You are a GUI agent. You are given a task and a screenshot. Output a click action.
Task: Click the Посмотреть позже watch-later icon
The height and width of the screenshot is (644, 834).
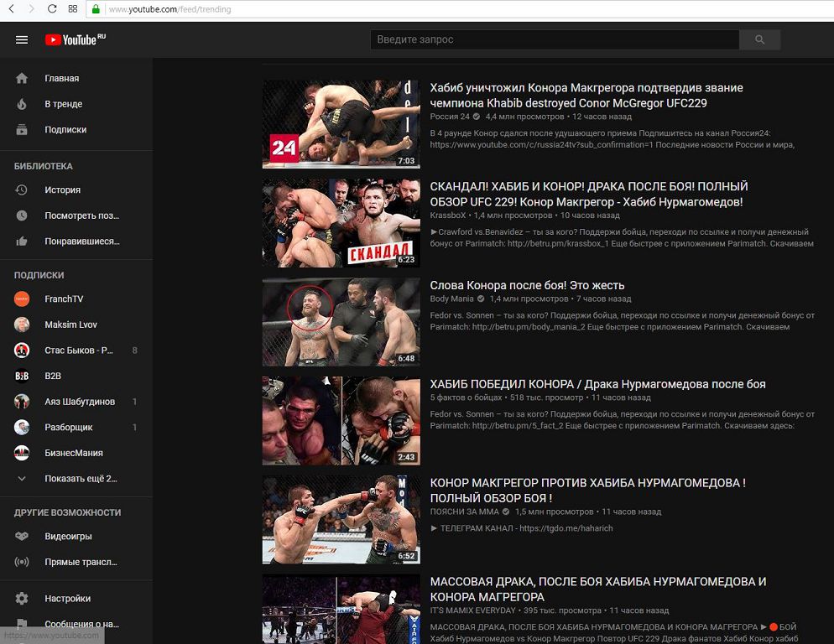pyautogui.click(x=22, y=216)
